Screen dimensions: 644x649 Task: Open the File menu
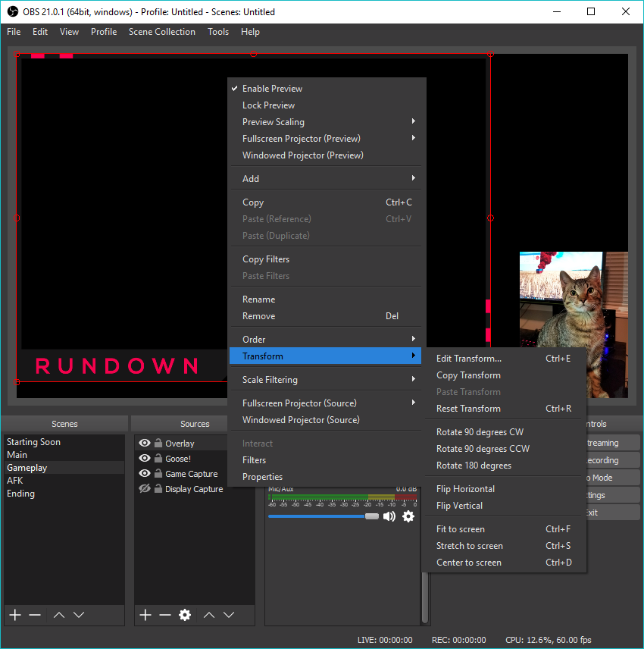14,32
